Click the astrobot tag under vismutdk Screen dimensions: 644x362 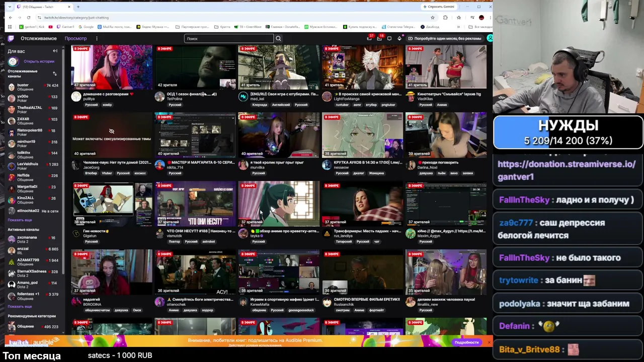(x=208, y=241)
